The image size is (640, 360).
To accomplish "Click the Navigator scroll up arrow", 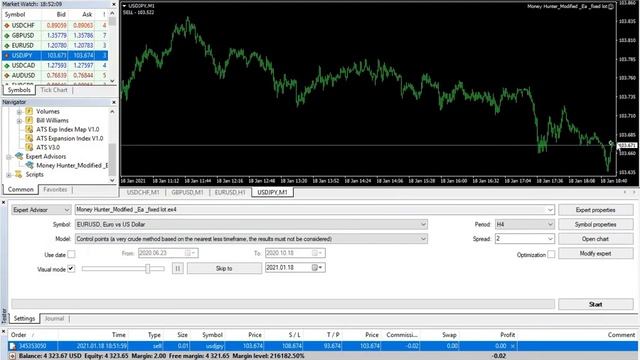I will 112,111.
